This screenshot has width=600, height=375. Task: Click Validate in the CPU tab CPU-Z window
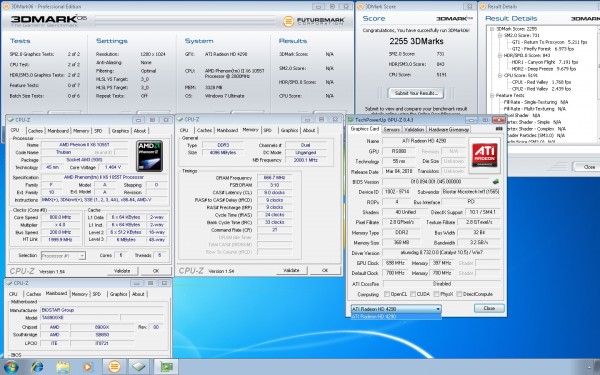point(122,271)
